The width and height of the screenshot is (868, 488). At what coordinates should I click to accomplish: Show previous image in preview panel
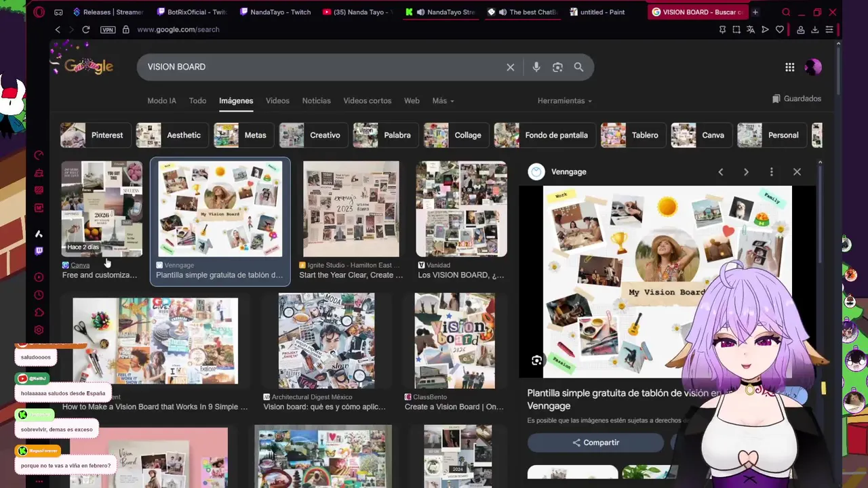click(721, 172)
